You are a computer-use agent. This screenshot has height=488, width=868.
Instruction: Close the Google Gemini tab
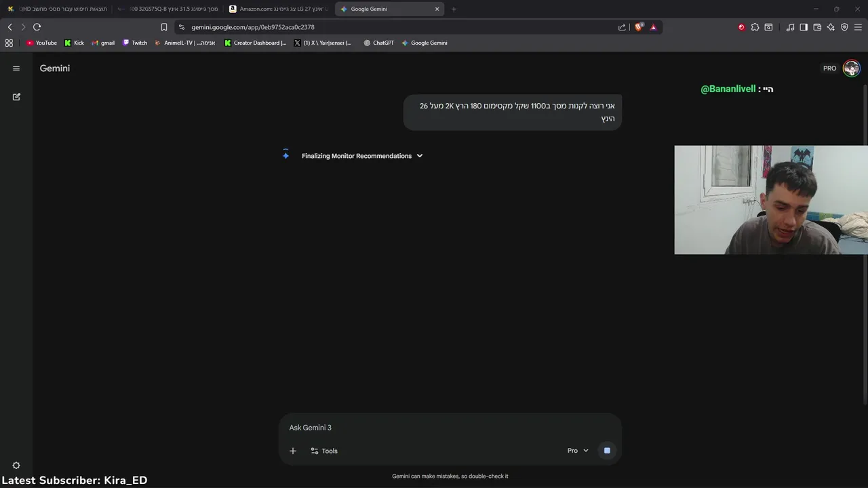tap(437, 9)
